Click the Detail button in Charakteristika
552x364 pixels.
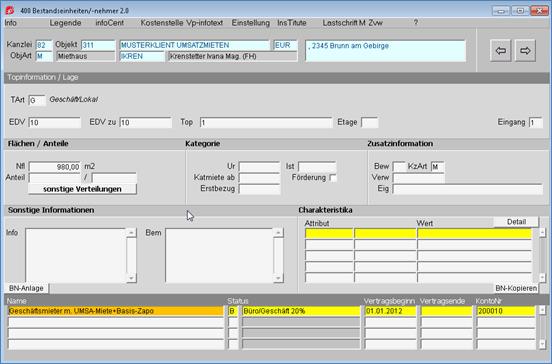click(x=516, y=222)
